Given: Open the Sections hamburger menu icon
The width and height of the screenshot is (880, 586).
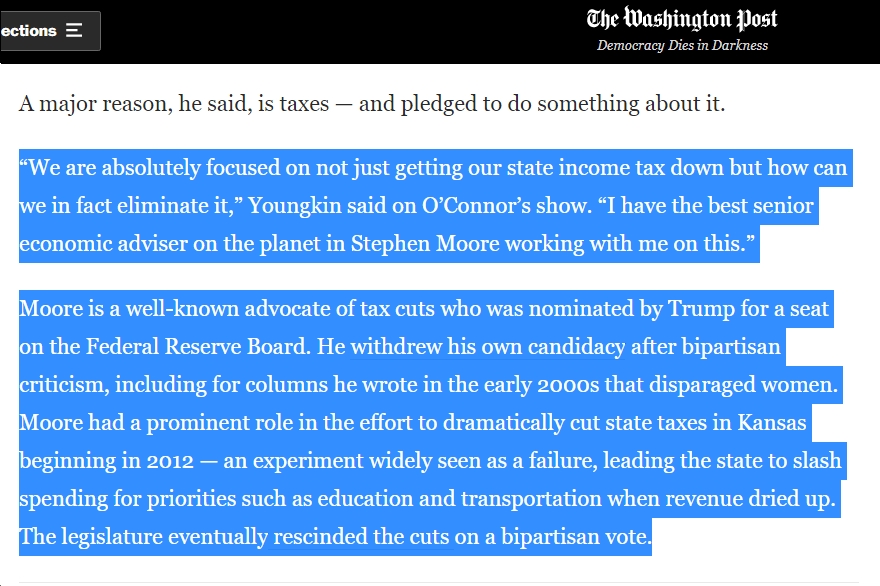Looking at the screenshot, I should pos(74,30).
